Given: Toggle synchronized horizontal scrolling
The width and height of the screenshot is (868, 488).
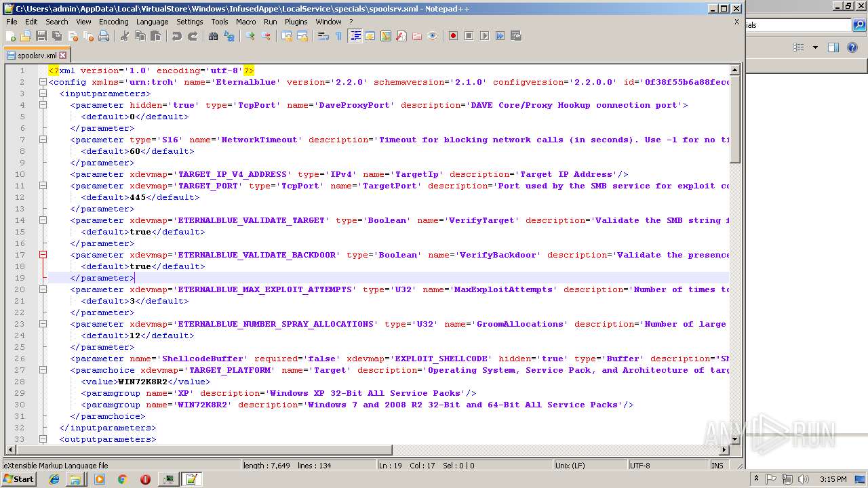Looking at the screenshot, I should [x=302, y=36].
